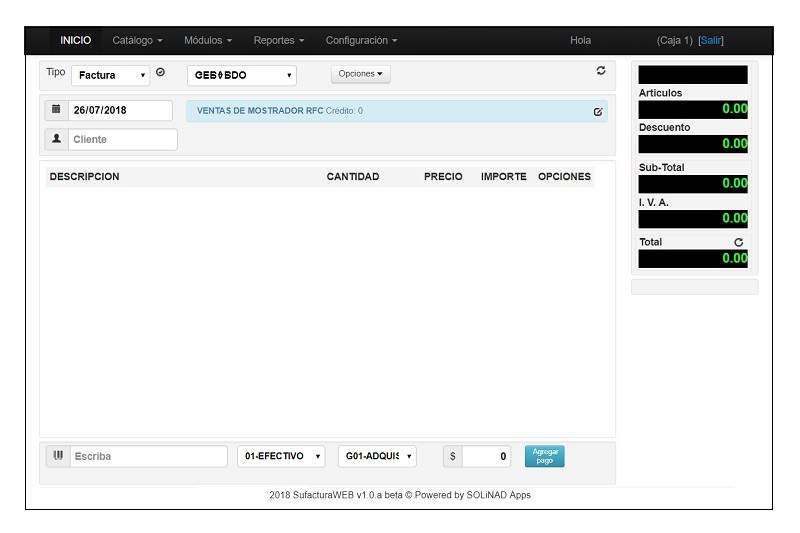Click the barcode icon beside the Escriba field
Viewport: 800px width, 533px height.
coord(58,455)
